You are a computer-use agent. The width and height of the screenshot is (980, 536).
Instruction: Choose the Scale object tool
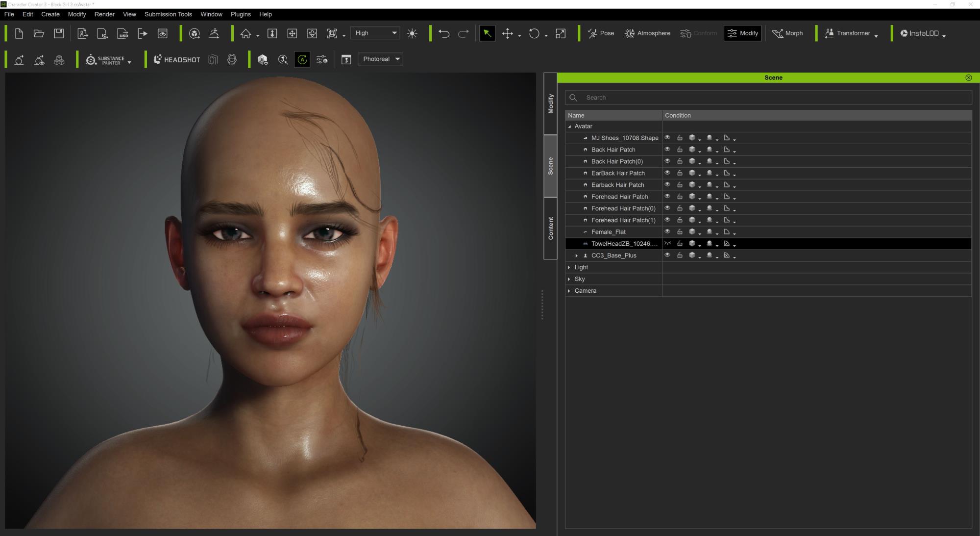[561, 33]
